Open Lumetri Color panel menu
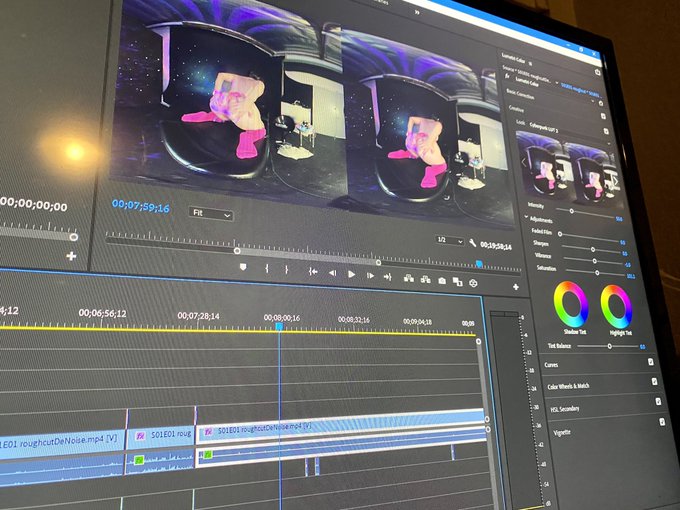This screenshot has height=510, width=680. tap(531, 63)
